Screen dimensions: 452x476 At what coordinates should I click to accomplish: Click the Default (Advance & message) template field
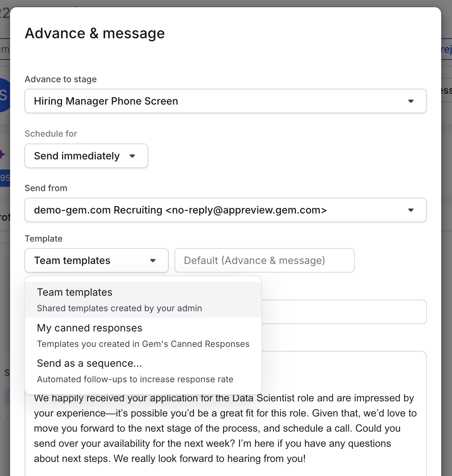(265, 260)
